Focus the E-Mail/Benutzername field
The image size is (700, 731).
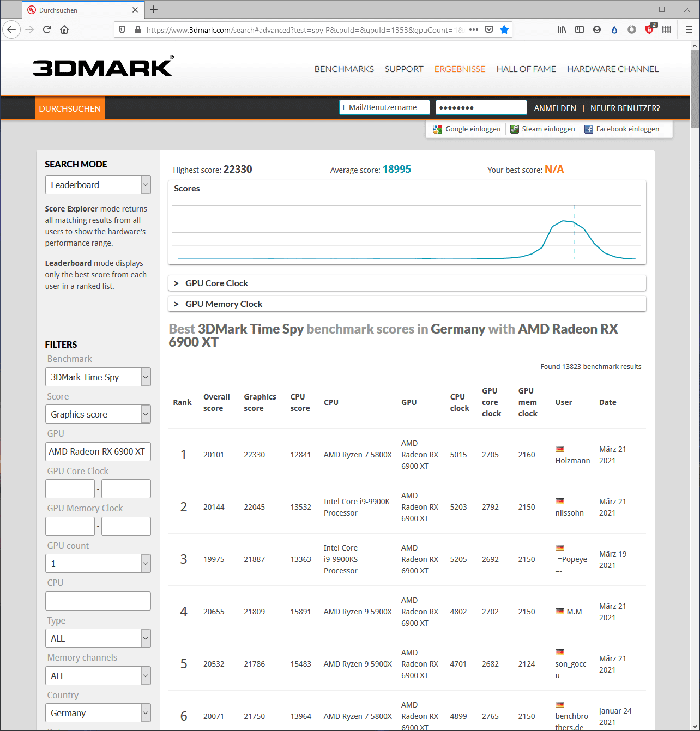[384, 107]
